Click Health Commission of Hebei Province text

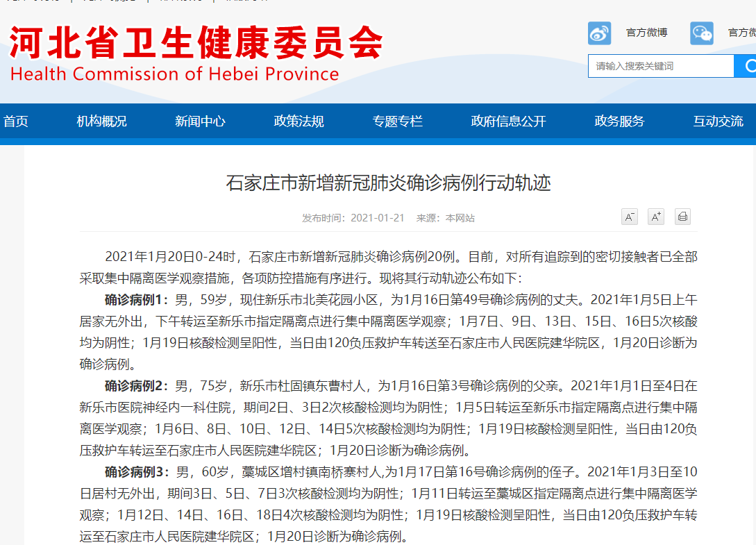(x=174, y=74)
